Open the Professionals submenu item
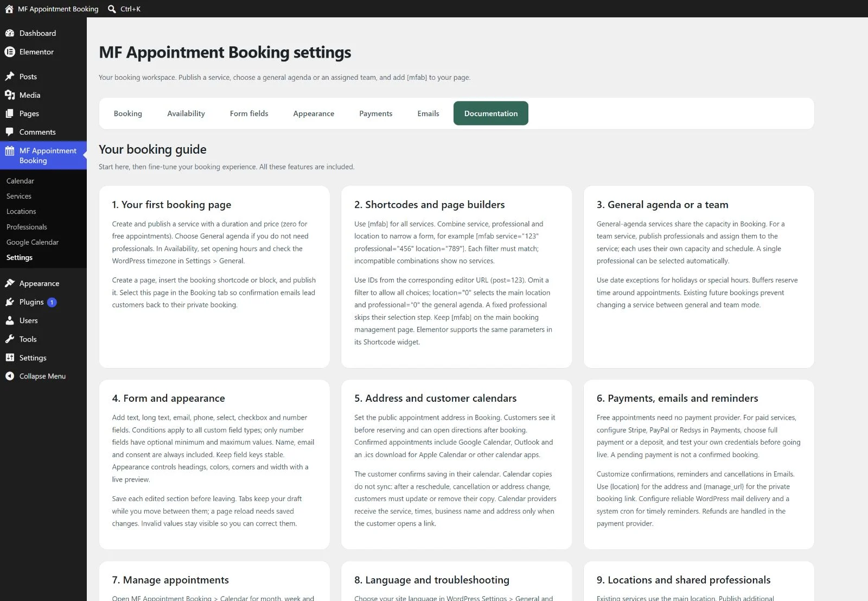 click(27, 227)
